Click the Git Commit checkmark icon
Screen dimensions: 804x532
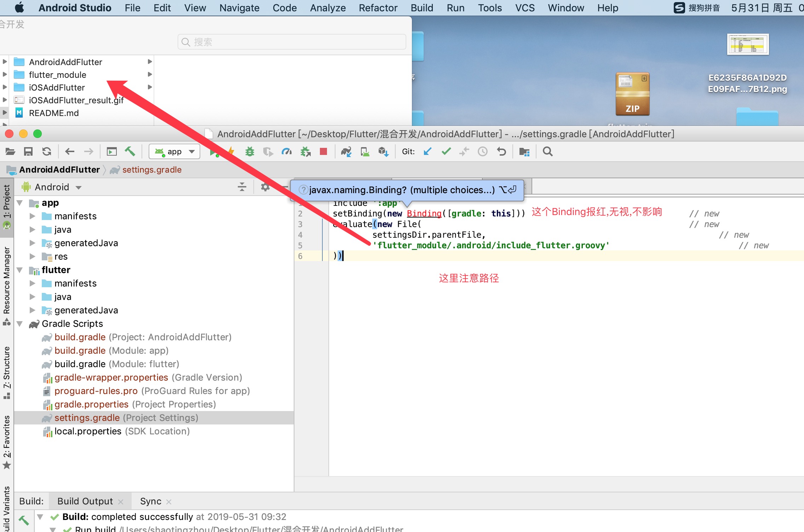coord(446,152)
